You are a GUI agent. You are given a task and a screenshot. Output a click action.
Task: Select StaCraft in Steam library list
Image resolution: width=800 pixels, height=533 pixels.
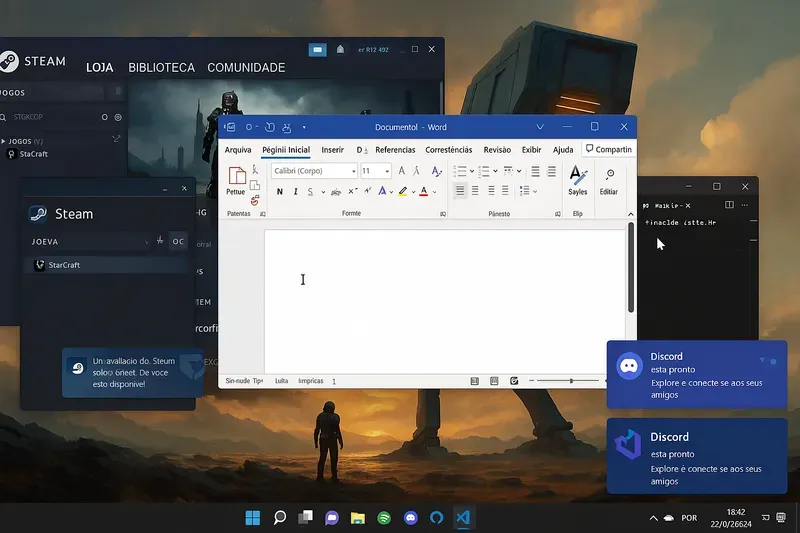click(x=28, y=154)
